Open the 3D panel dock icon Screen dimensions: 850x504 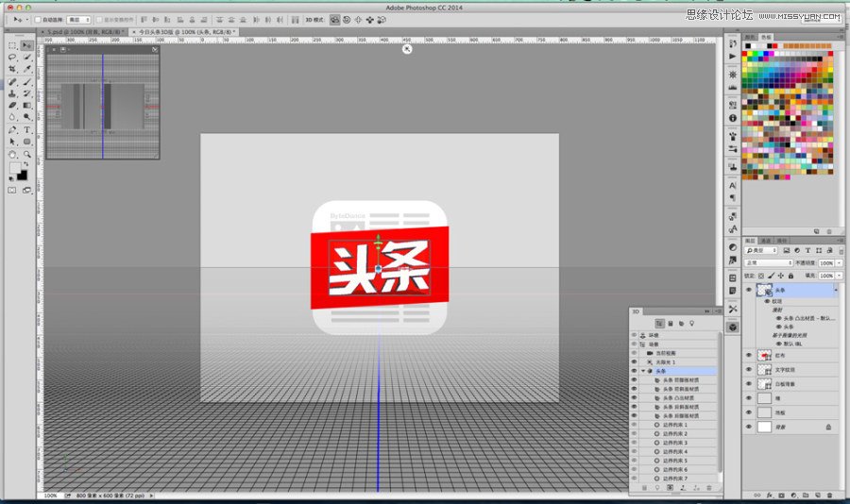[x=733, y=328]
